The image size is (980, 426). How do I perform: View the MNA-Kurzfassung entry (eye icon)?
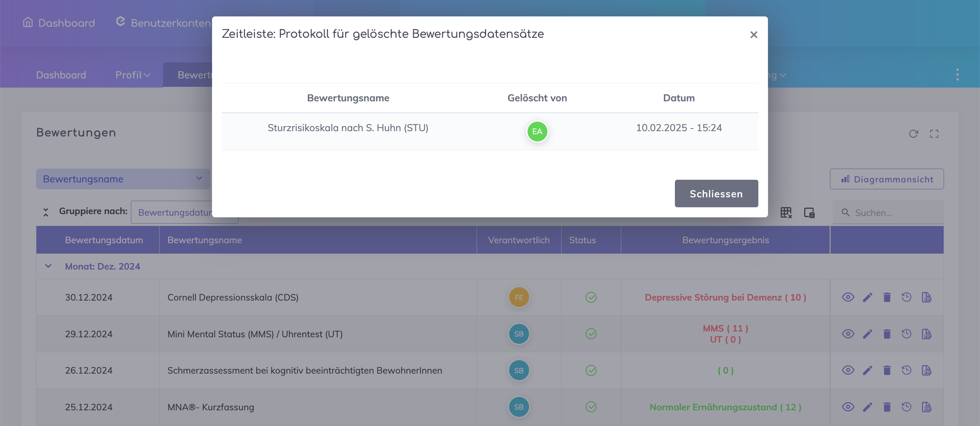[848, 406]
